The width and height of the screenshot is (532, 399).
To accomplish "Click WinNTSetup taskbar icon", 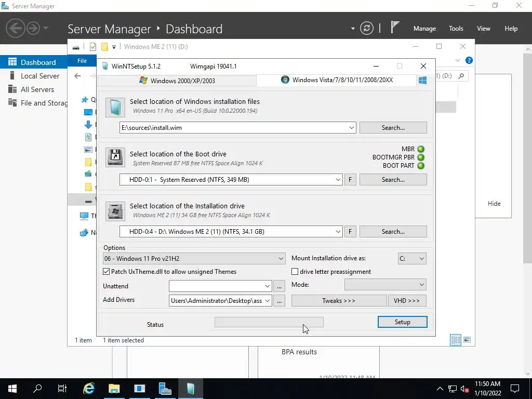I will (191, 389).
